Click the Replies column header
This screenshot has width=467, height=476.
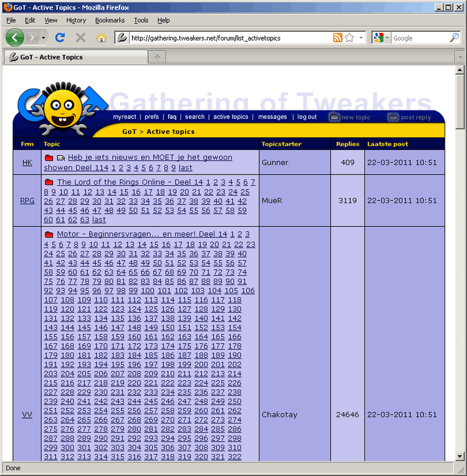(x=347, y=144)
